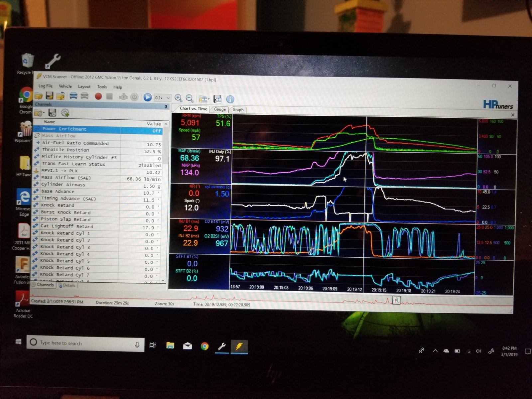Viewport: 532px width, 399px height.
Task: Select the Mass Airflow channel row
Action: coord(98,136)
